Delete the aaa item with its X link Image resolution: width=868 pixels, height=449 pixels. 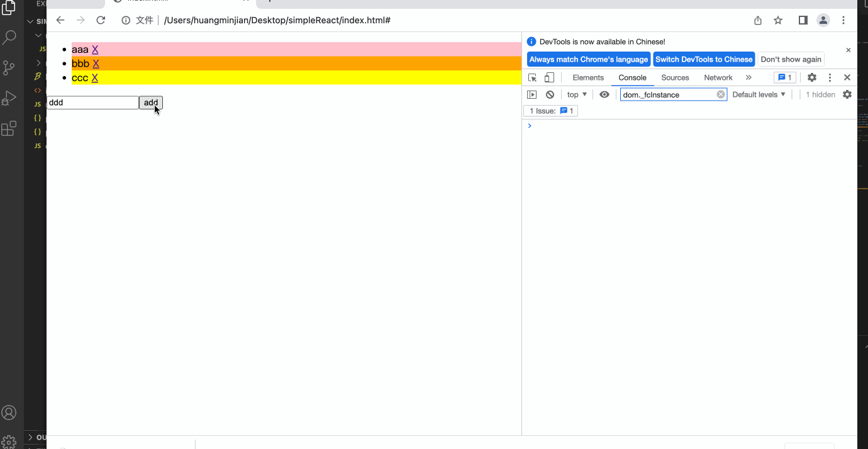[x=95, y=50]
